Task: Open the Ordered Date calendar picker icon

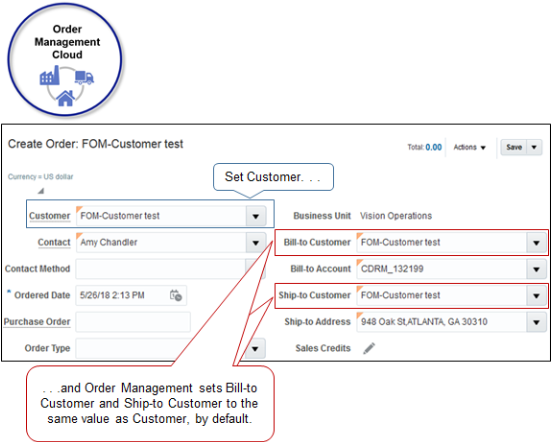Action: click(176, 295)
